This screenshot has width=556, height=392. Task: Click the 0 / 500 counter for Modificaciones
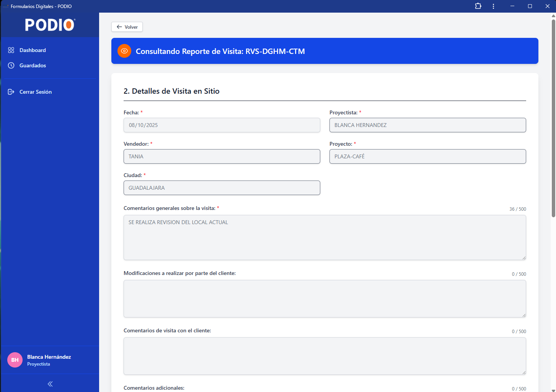point(519,274)
